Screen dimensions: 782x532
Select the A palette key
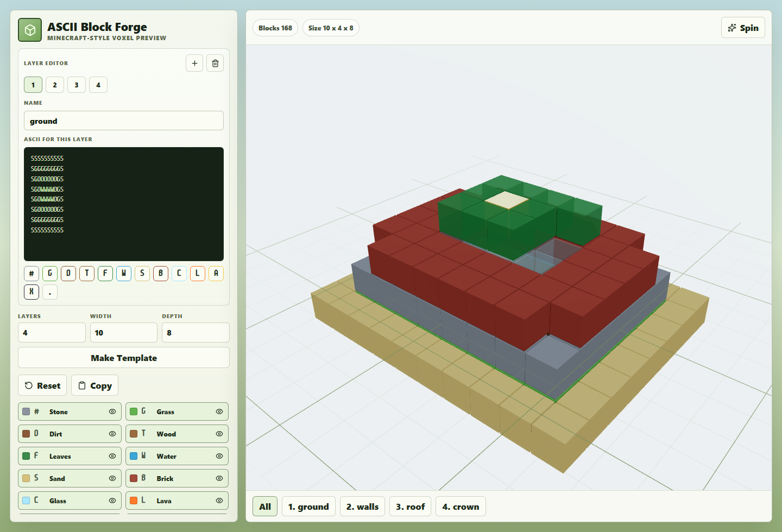click(216, 274)
